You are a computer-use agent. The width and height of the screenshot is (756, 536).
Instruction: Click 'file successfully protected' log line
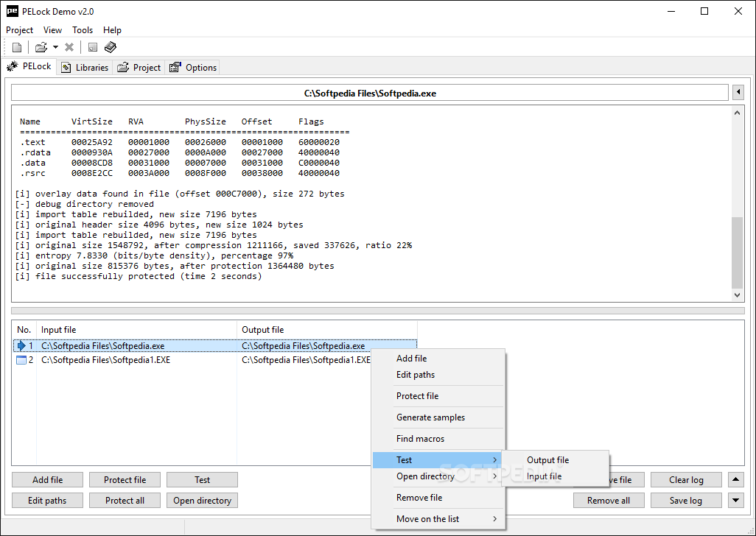(x=139, y=276)
